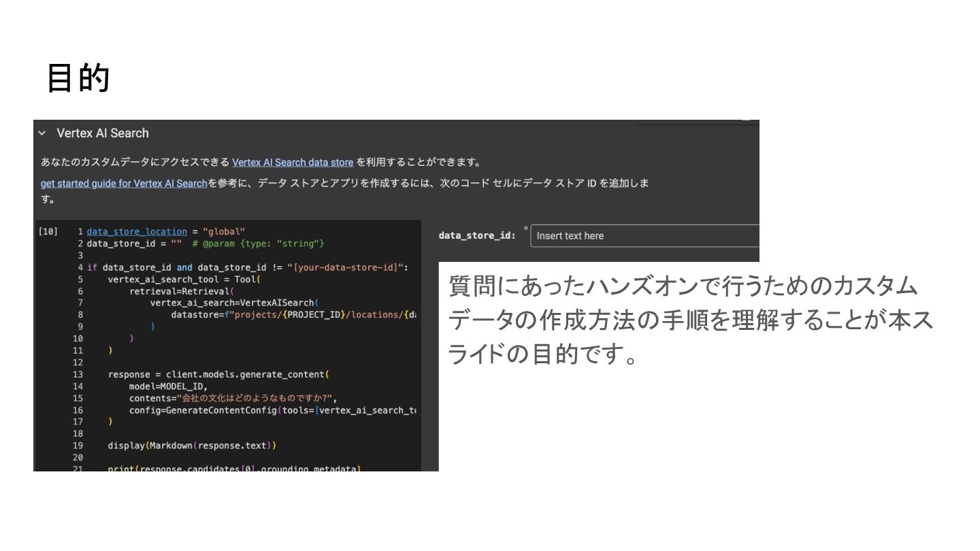Click the Vertex AI Search section heading

[x=103, y=133]
